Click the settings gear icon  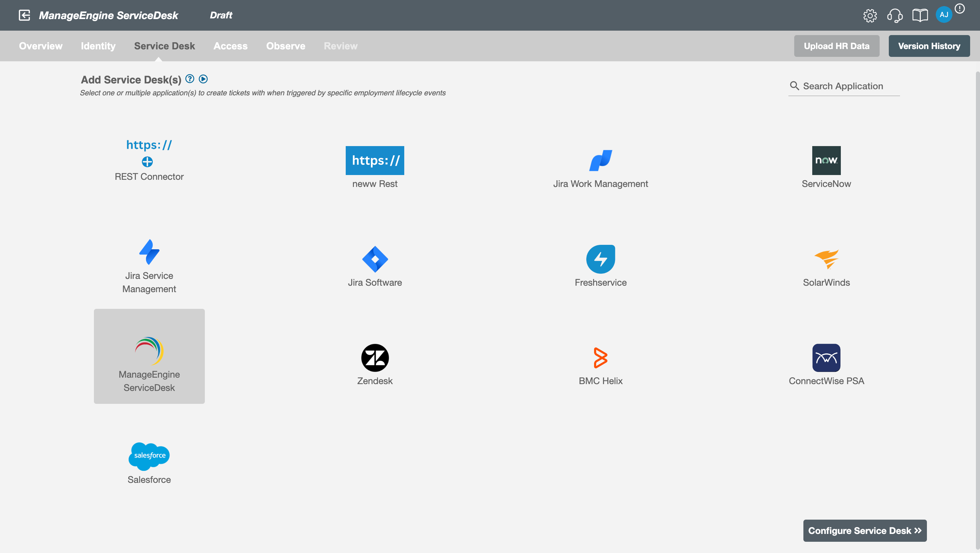[870, 15]
